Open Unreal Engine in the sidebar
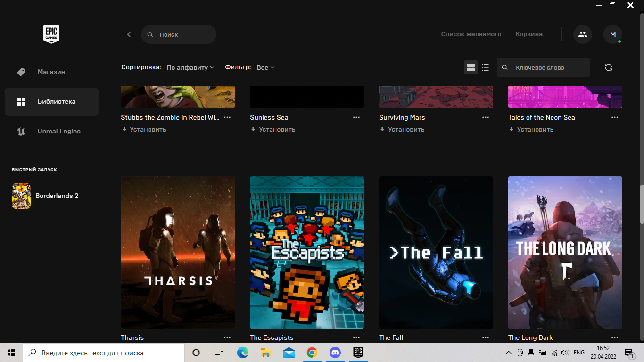Screen dimensions: 644x362 [51, 131]
